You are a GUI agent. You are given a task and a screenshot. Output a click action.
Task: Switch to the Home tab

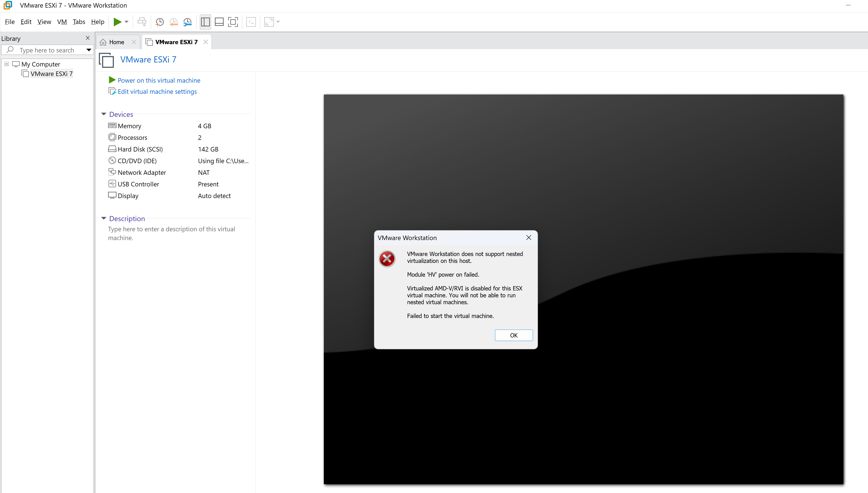click(x=116, y=42)
